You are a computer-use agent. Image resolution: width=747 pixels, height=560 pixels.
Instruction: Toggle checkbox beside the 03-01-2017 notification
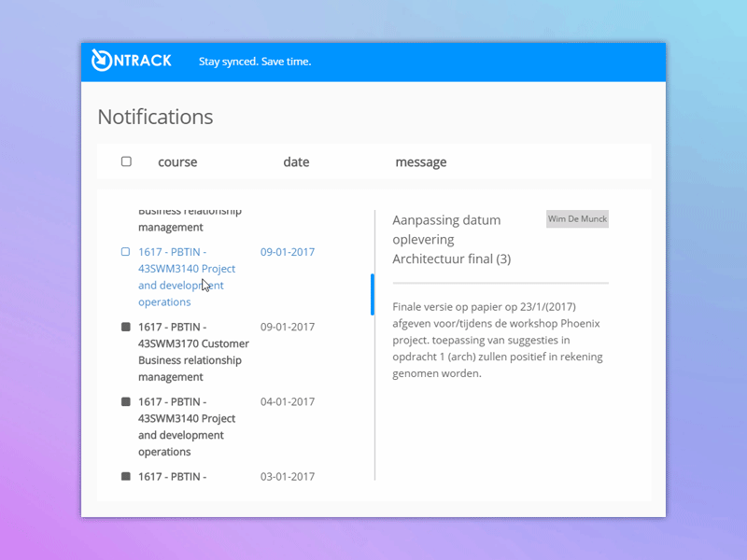click(126, 476)
